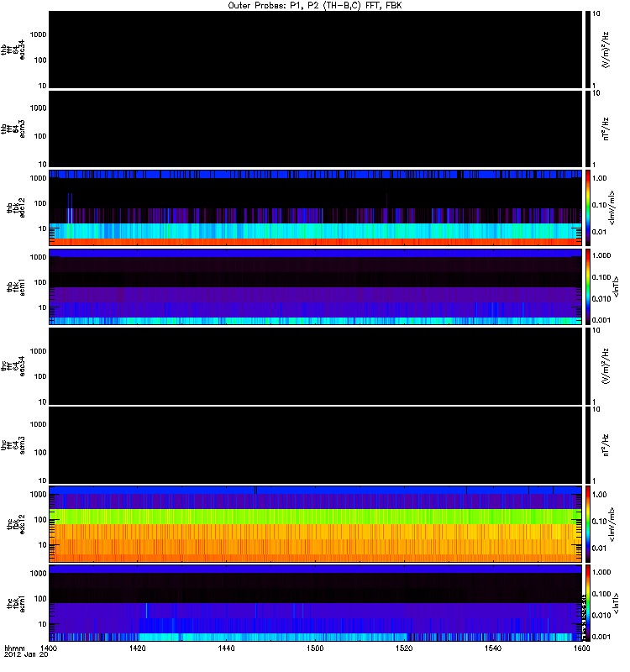The image size is (630, 672).
Task: Click the plot title 'Outer Probes: P1, P2 (TH-B,C) FFT, FBK'
Action: (315, 6)
